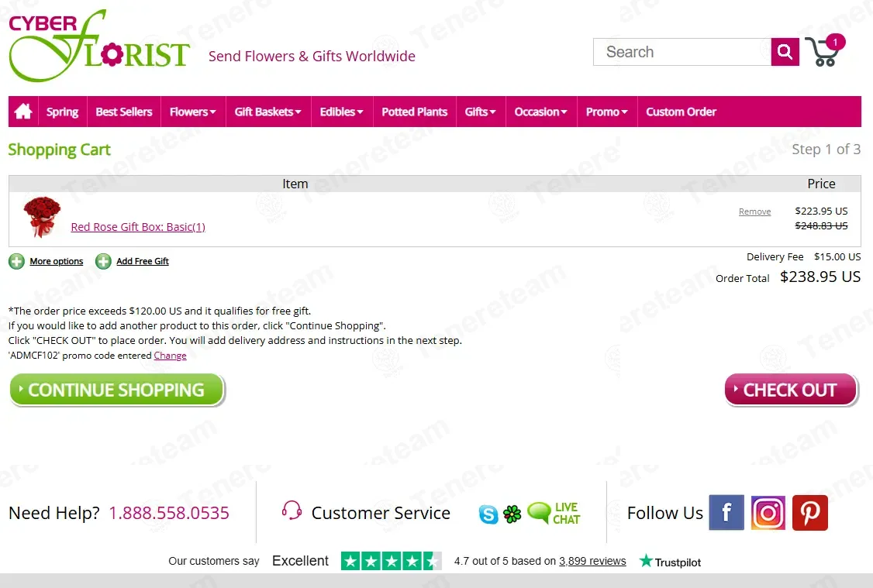Remove the Red Rose Gift Box item
This screenshot has width=873, height=588.
tap(754, 211)
